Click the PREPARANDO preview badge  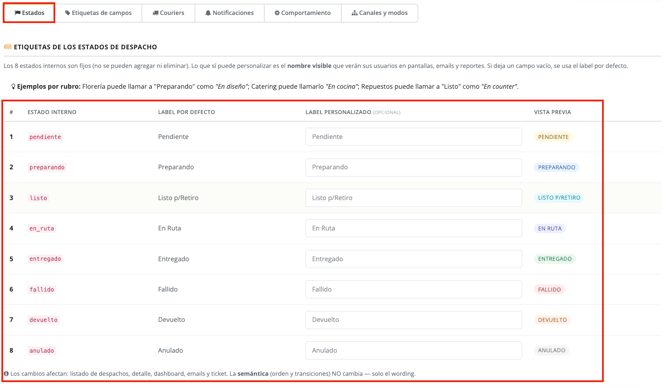click(x=556, y=168)
